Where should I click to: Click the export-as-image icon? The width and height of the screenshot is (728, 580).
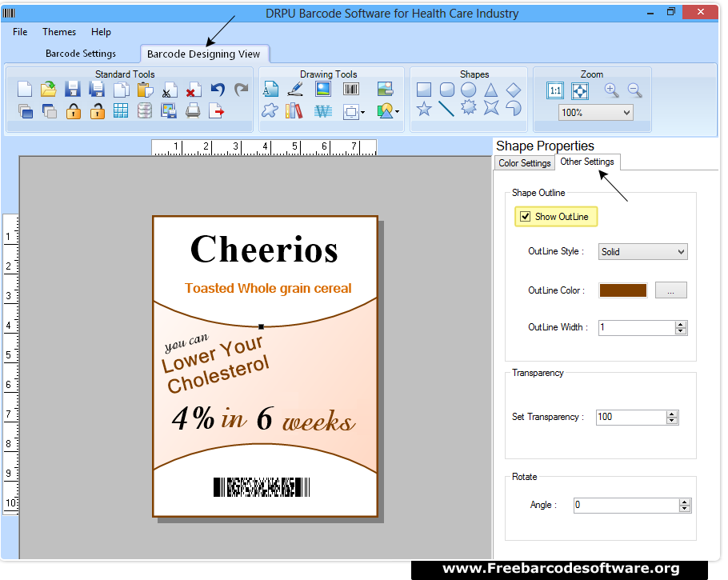(x=169, y=111)
